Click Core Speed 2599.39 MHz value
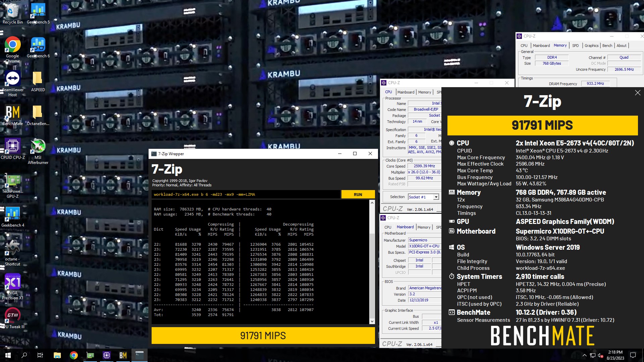 click(x=424, y=166)
